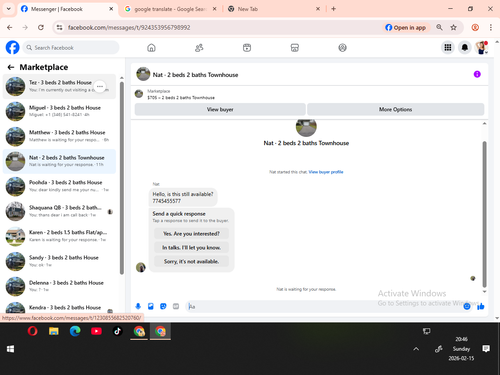Go back using Marketplace back arrow
This screenshot has width=500, height=375.
coord(11,67)
